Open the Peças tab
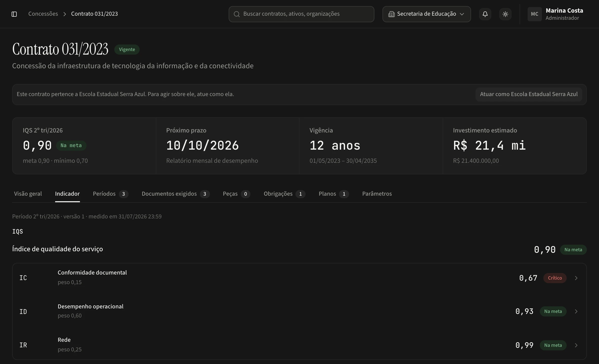Image resolution: width=599 pixels, height=364 pixels. [x=237, y=194]
